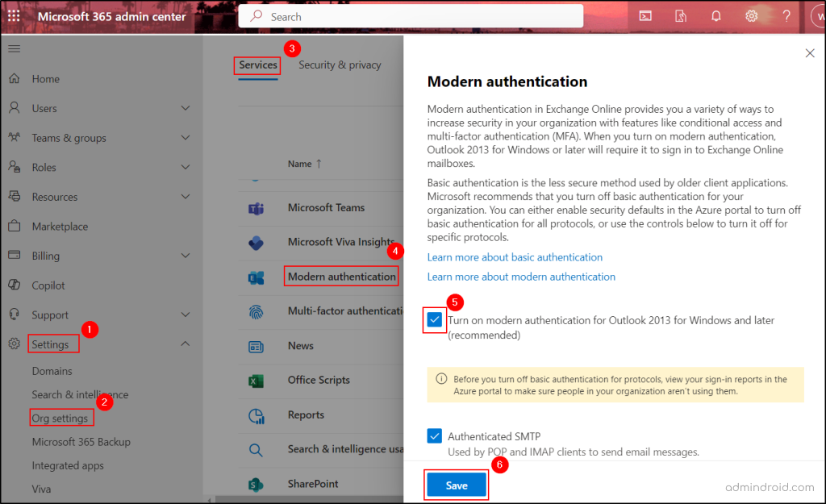Click the Reports chart icon
Screen dimensions: 826x504
[x=256, y=416]
